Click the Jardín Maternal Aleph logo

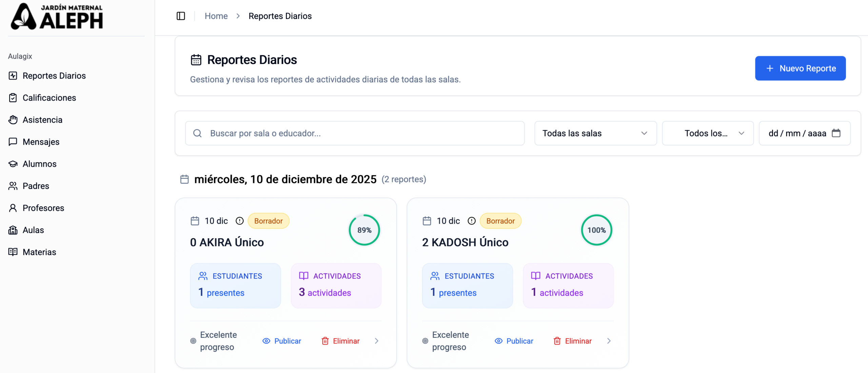pos(57,17)
